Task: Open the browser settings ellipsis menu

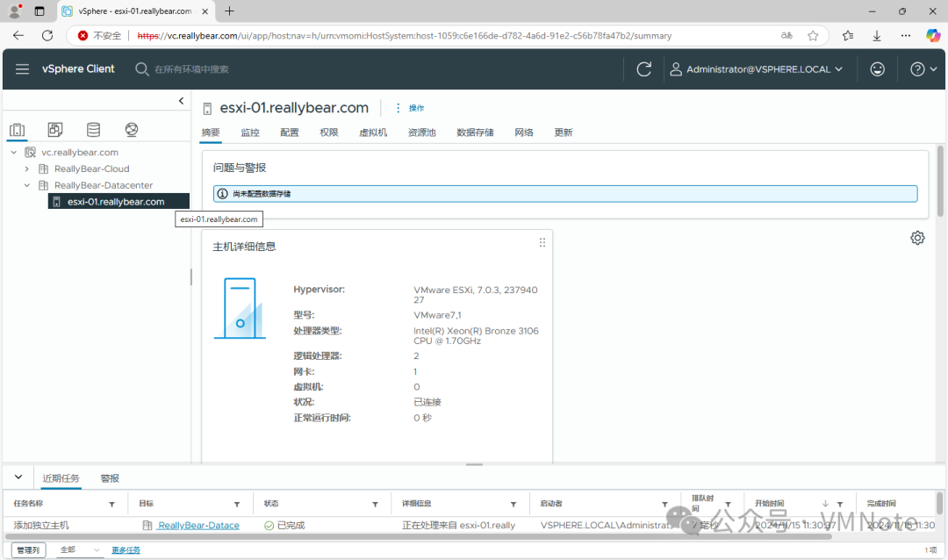Action: 905,36
